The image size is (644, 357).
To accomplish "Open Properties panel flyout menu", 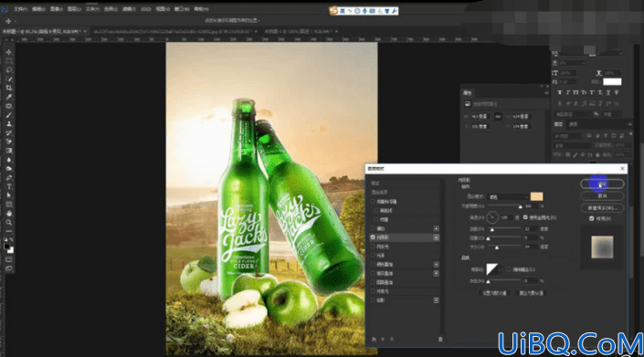I will 546,93.
